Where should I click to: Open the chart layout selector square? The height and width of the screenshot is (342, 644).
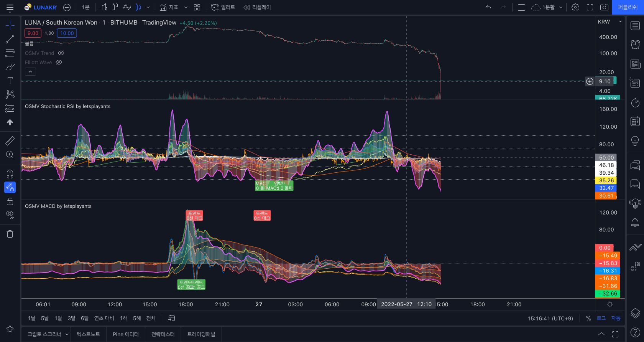(x=521, y=7)
